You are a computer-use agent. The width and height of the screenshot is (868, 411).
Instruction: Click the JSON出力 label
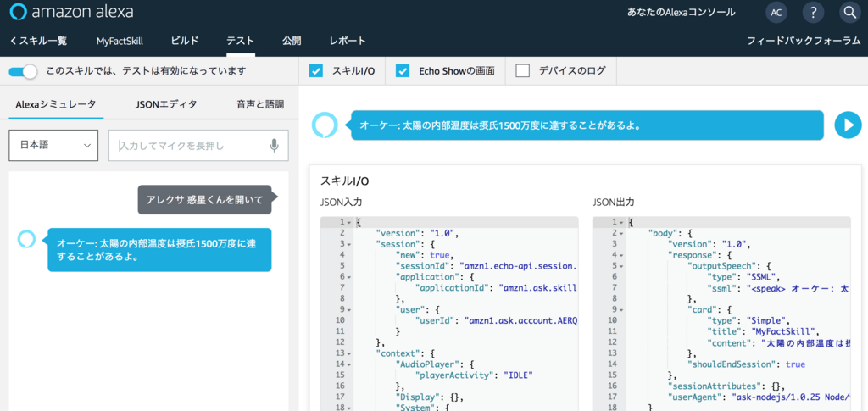click(614, 203)
